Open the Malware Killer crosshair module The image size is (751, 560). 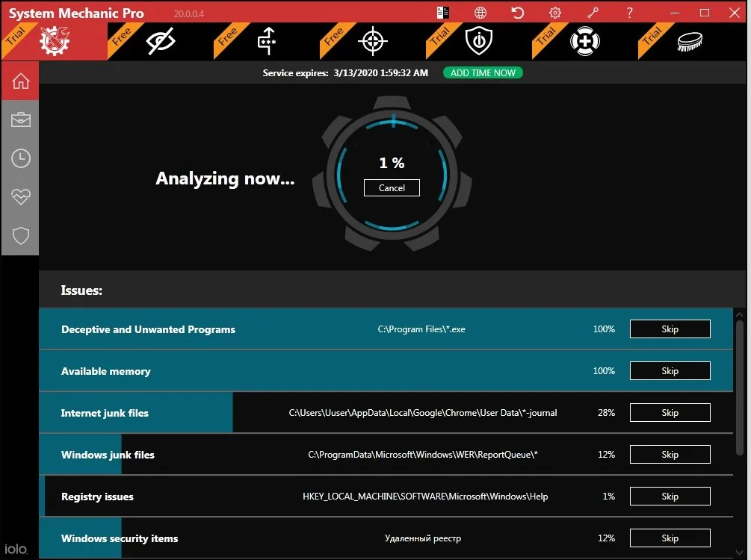(x=373, y=41)
